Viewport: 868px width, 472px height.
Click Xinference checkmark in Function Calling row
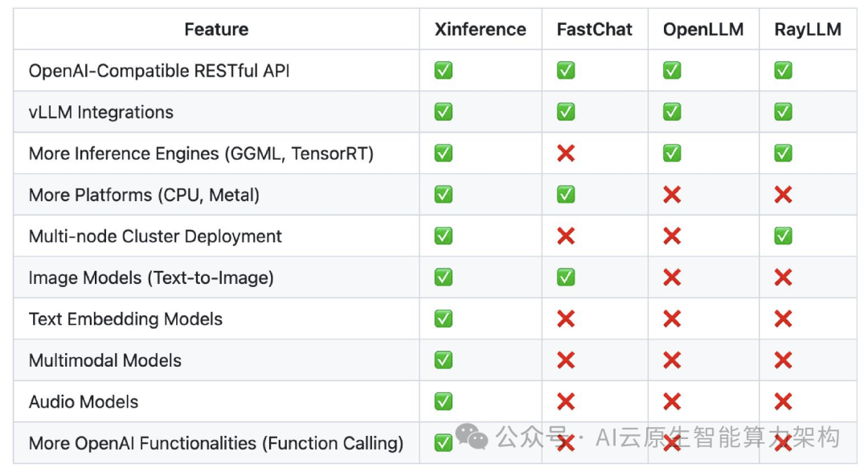[x=444, y=442]
